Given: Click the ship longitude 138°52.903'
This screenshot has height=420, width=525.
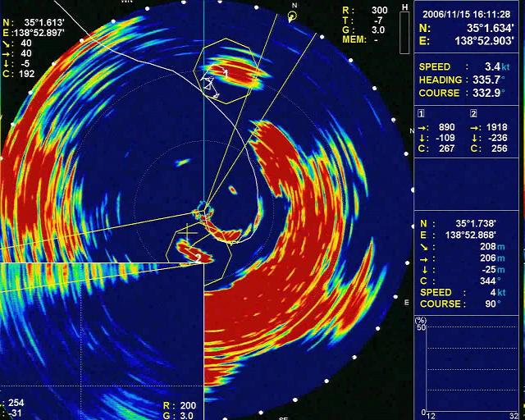Looking at the screenshot, I should 484,41.
